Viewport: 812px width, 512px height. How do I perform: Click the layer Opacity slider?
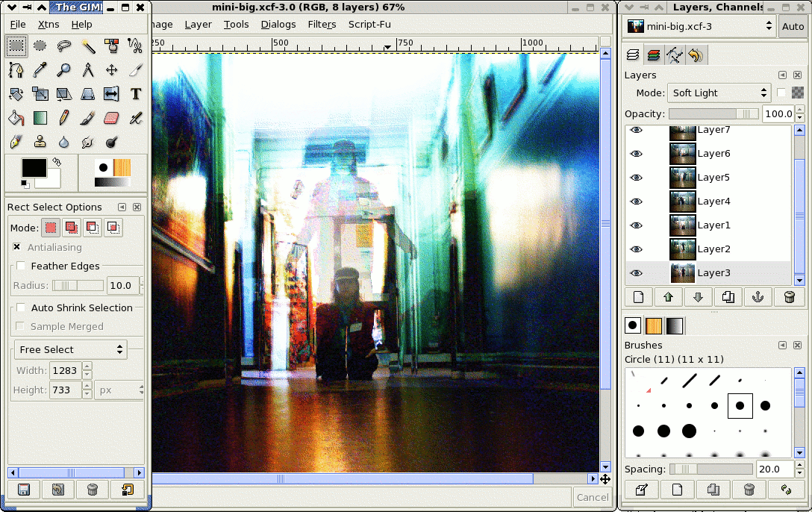713,113
